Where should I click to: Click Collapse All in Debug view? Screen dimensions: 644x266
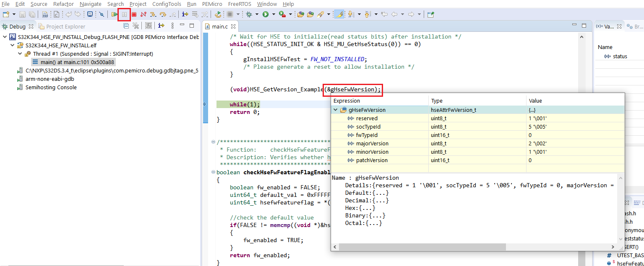tap(126, 26)
